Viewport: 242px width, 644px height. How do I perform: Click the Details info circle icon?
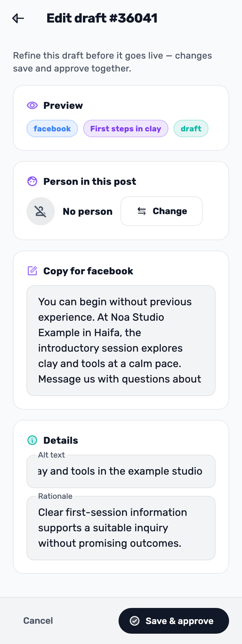point(32,440)
